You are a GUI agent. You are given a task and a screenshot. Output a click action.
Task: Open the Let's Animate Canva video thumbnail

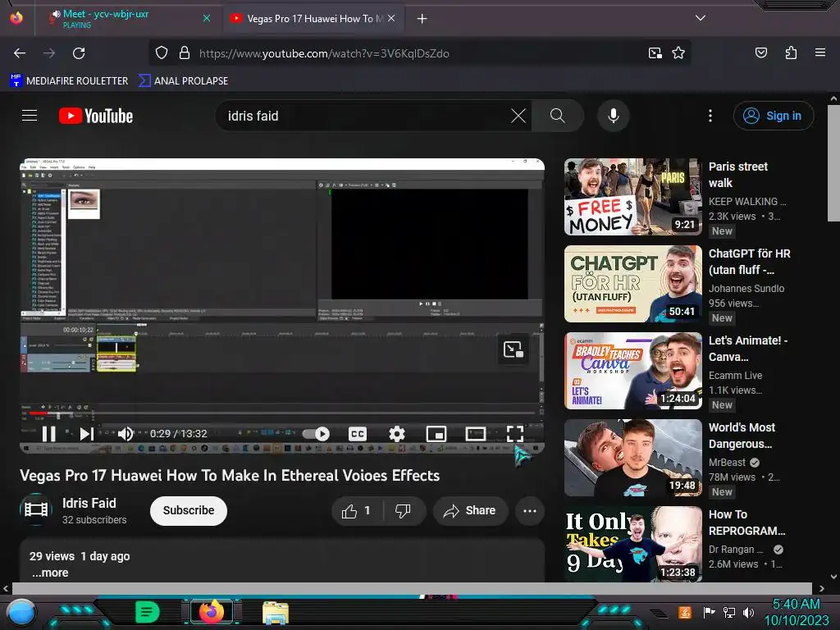[632, 371]
